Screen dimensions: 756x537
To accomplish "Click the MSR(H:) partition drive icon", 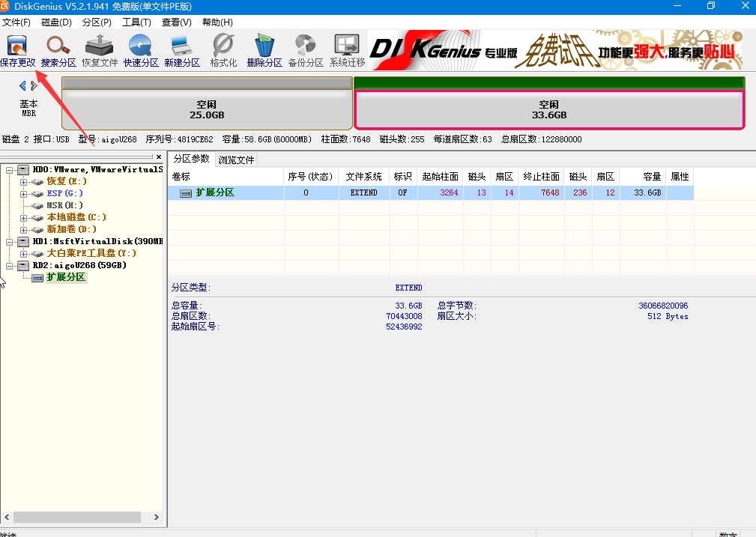I will pos(37,206).
